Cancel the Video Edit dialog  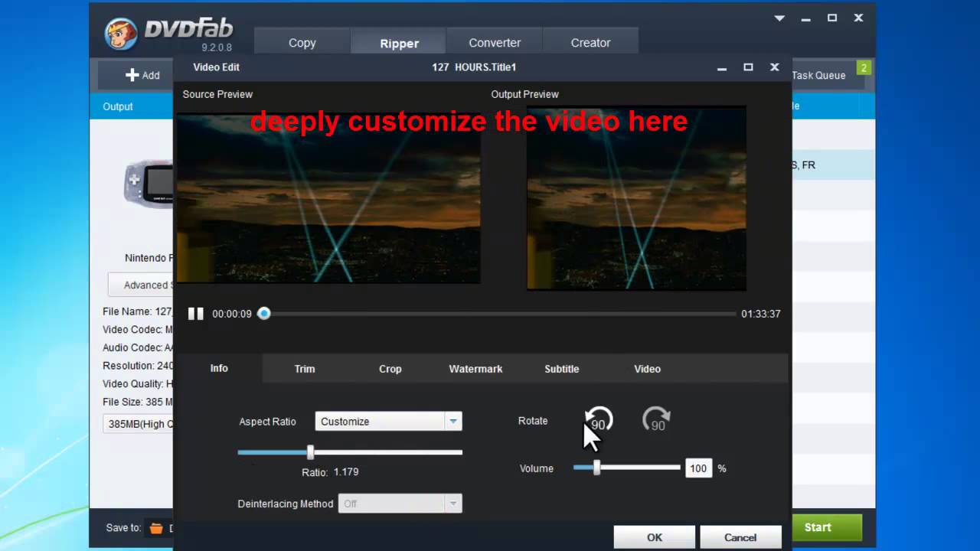click(740, 537)
